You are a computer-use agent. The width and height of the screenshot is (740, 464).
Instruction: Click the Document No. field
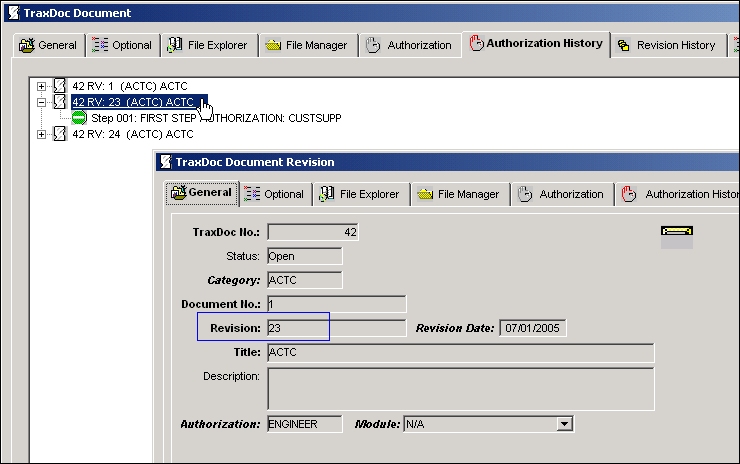click(336, 304)
